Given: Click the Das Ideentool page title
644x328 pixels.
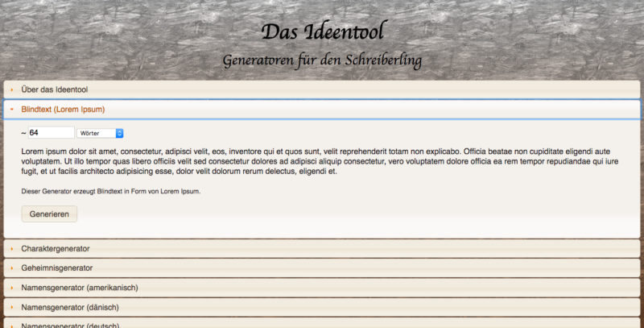Looking at the screenshot, I should [322, 32].
